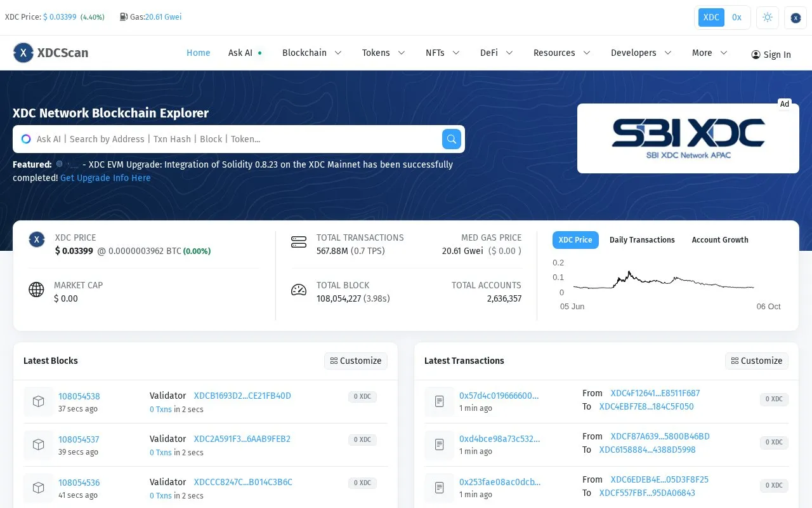Click the Ask AI circle icon in search bar
812x508 pixels.
point(26,139)
